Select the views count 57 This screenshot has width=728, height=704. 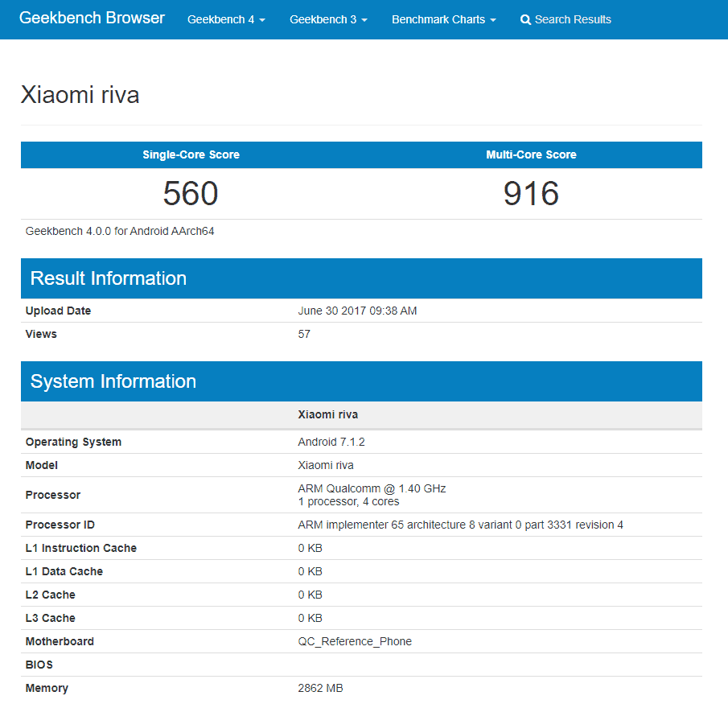[x=304, y=334]
